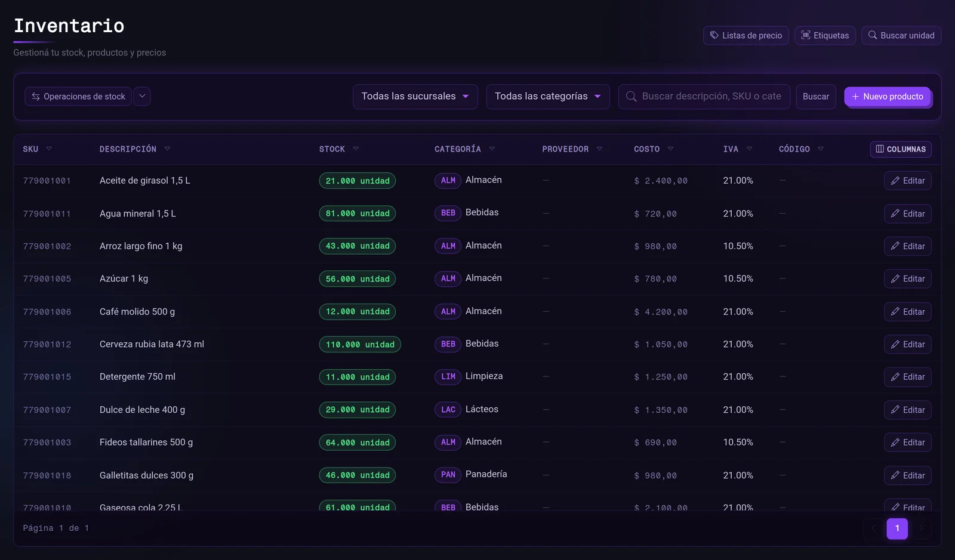Filter by CÓDIGO column funnel icon

point(821,149)
